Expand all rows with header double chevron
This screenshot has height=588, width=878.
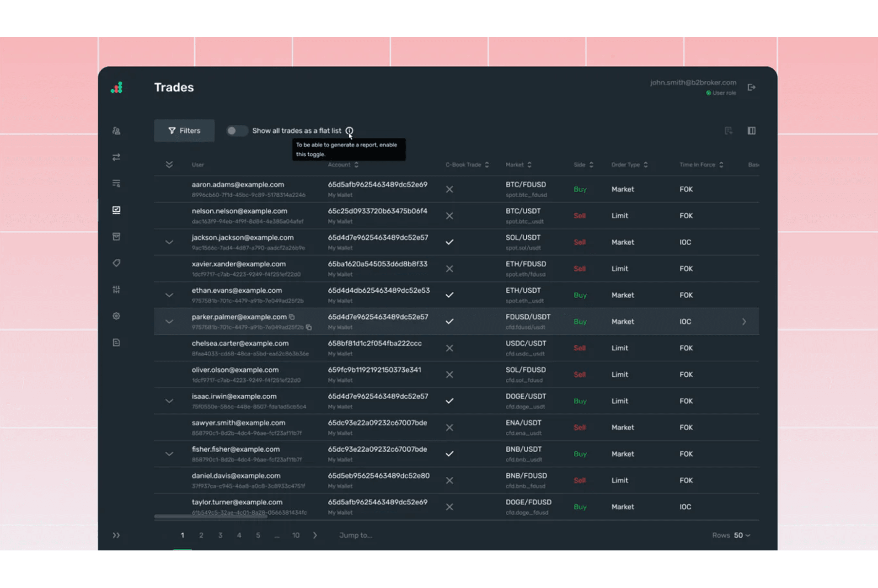[x=169, y=165]
